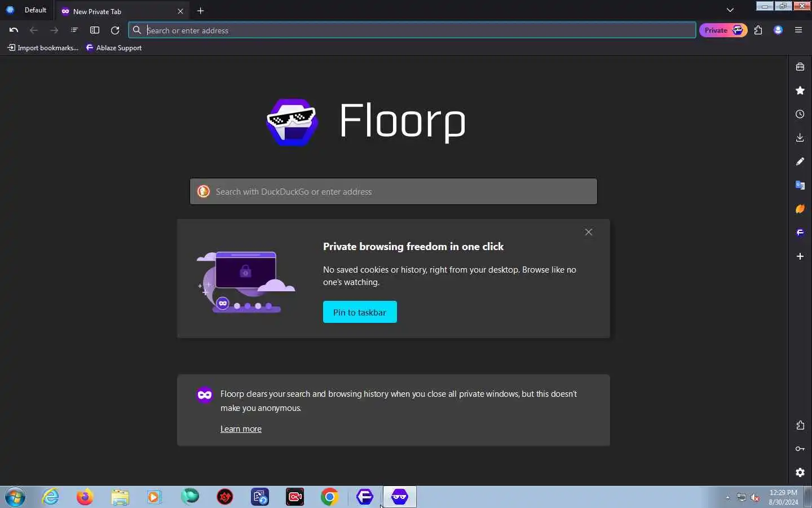This screenshot has width=812, height=508.
Task: Open Windows Media Player from taskbar
Action: coord(154,497)
